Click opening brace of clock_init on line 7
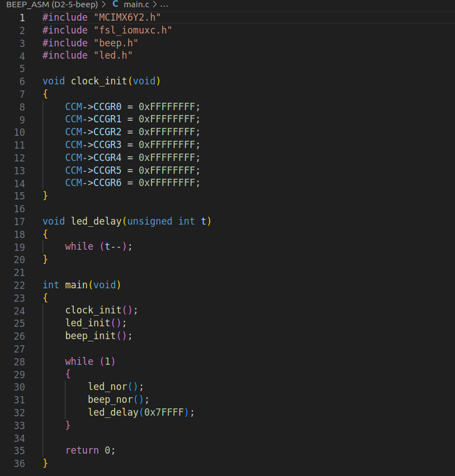Screen dimensions: 455x476 (x=45, y=94)
